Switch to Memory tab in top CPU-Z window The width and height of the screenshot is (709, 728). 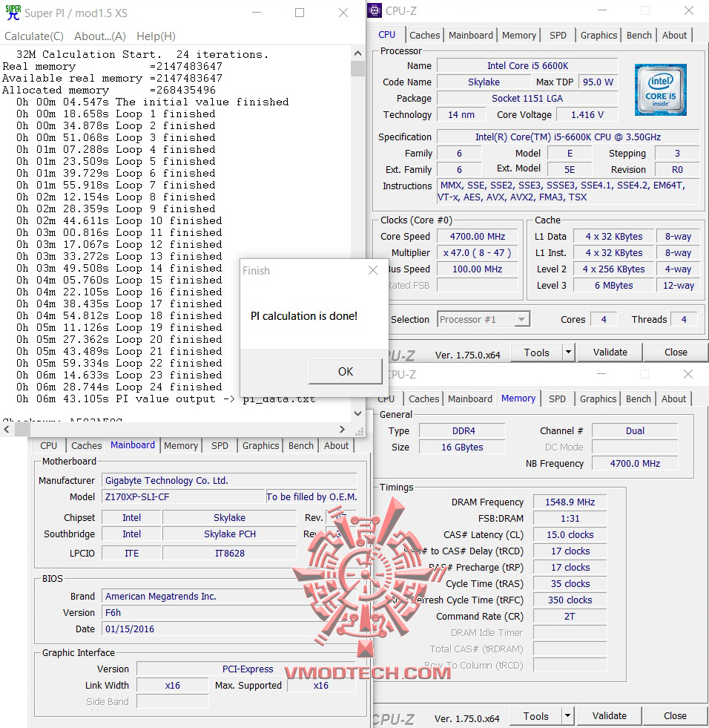pyautogui.click(x=518, y=36)
